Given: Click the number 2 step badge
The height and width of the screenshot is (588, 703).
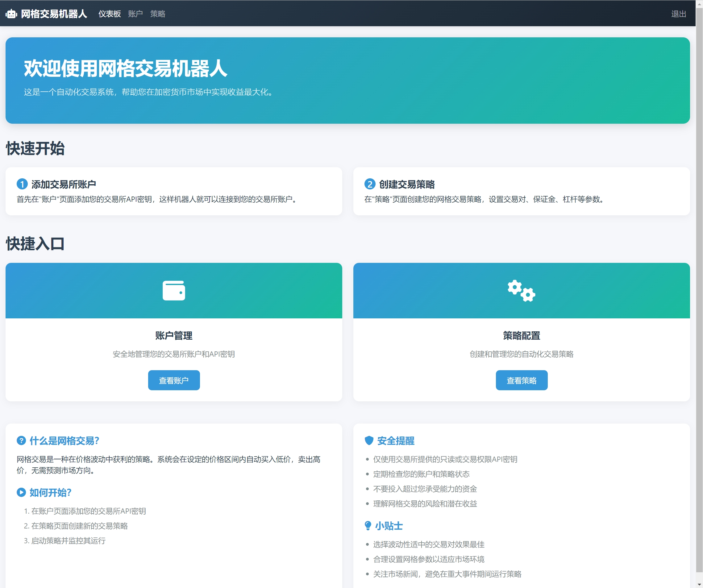Looking at the screenshot, I should coord(370,184).
